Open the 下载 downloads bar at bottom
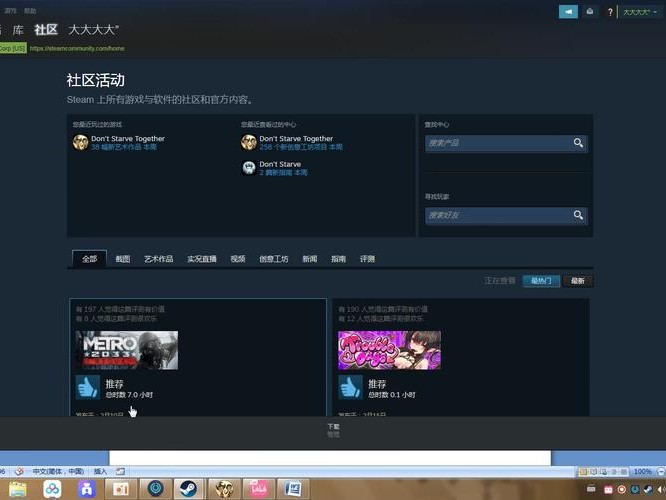 pos(333,429)
